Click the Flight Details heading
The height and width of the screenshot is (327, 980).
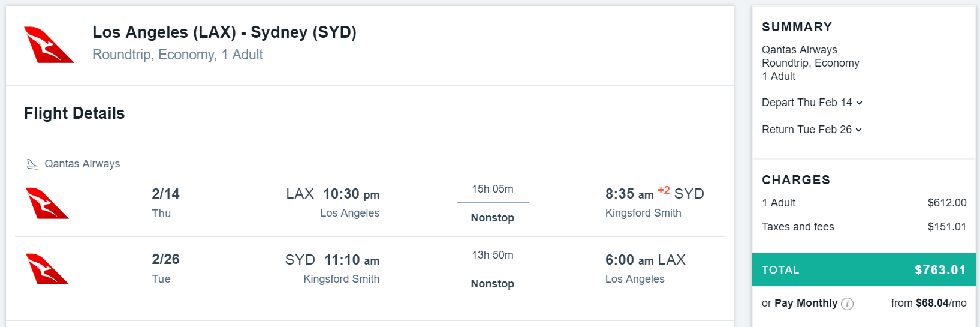tap(74, 113)
